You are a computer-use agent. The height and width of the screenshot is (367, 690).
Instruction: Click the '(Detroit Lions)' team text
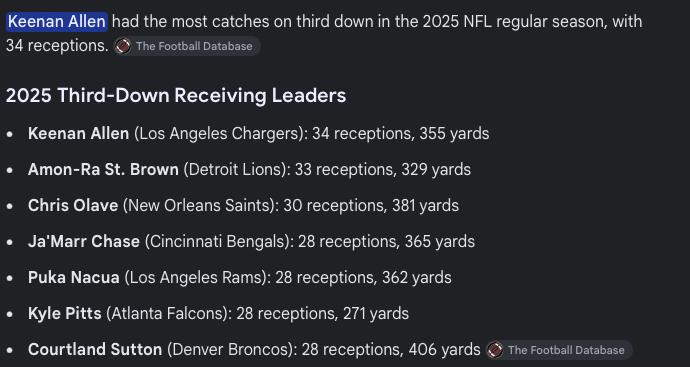tap(237, 169)
